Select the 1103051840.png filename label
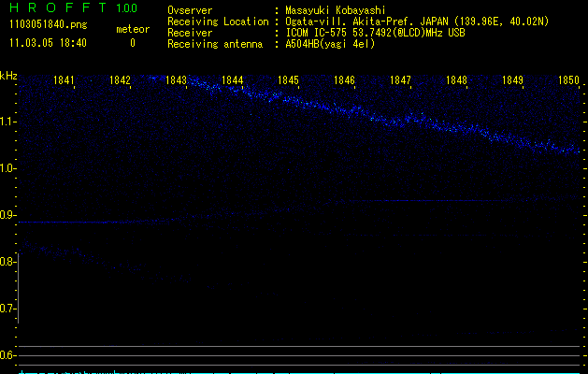The width and height of the screenshot is (588, 374). coord(39,26)
